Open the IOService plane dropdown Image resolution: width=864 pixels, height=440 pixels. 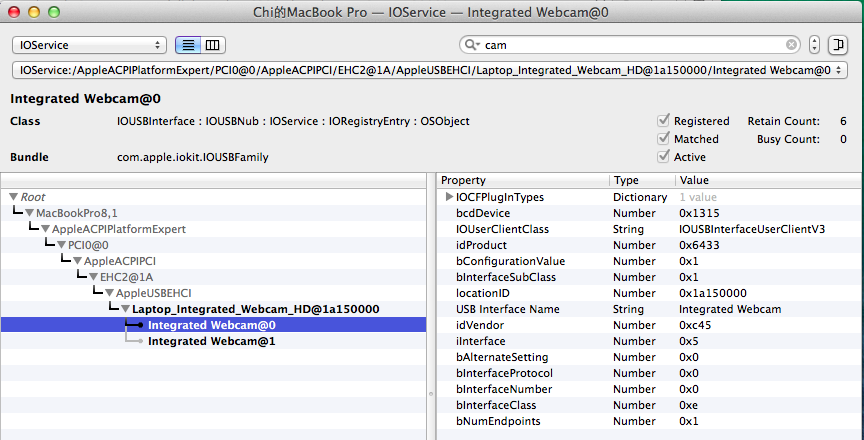[89, 45]
